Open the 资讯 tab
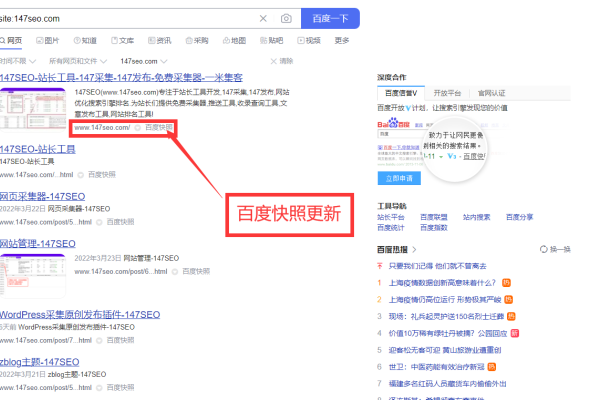The image size is (600, 400). point(160,40)
